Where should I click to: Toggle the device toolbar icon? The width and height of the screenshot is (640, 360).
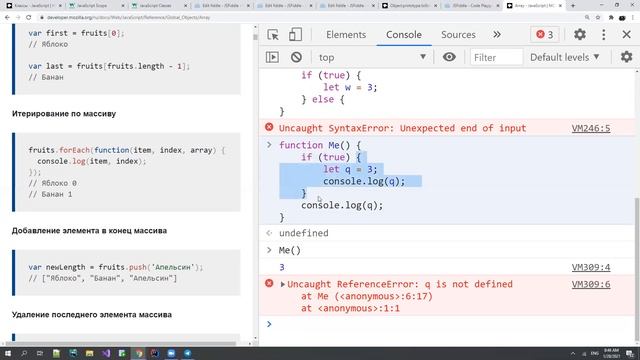click(x=295, y=35)
